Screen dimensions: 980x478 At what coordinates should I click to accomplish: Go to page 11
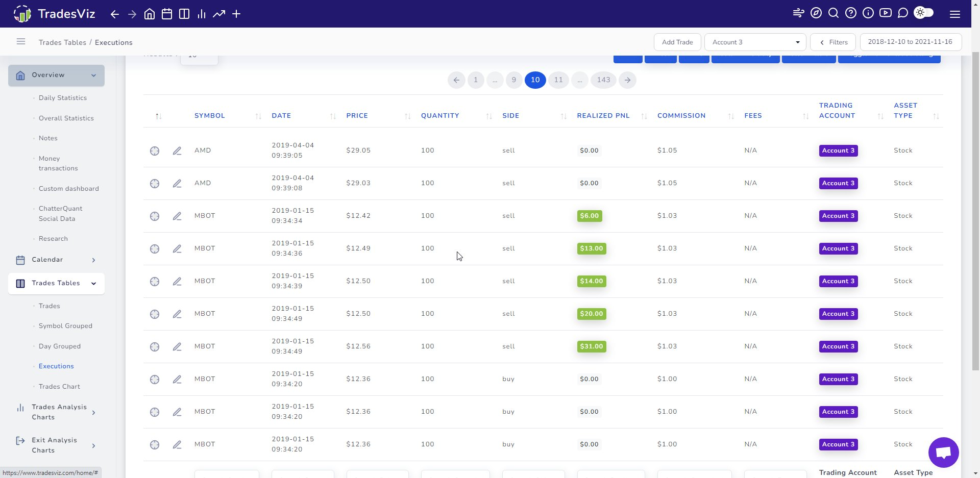(x=558, y=80)
